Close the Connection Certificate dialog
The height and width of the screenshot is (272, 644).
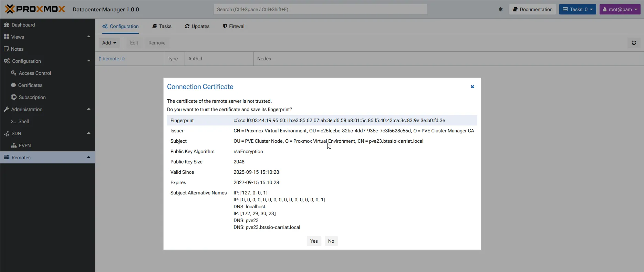pos(472,87)
